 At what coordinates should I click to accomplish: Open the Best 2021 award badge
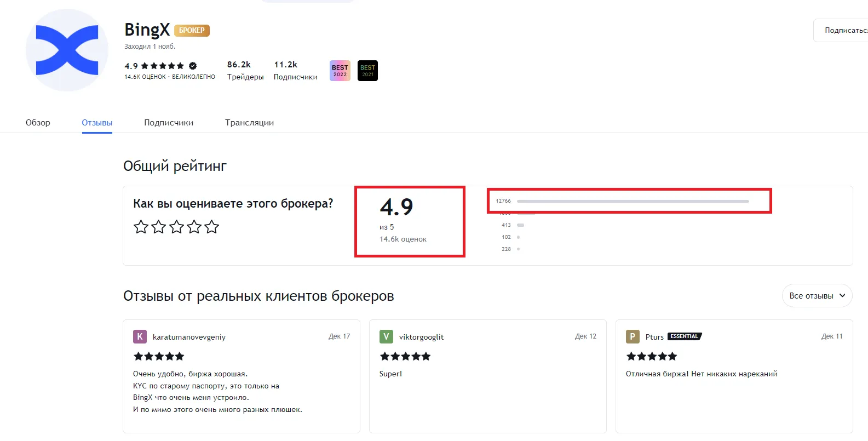[367, 71]
